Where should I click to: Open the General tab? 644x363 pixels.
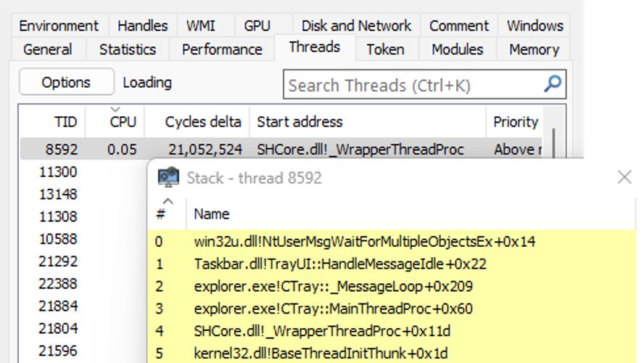48,49
